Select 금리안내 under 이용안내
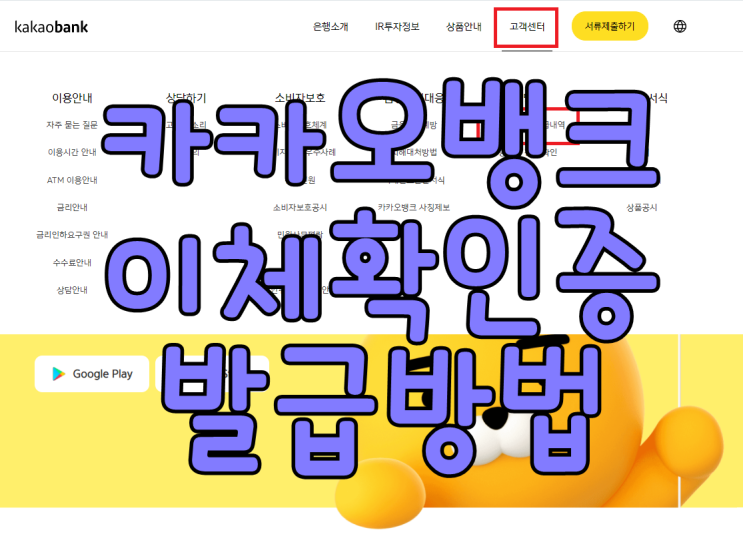743x560 pixels. 72,208
